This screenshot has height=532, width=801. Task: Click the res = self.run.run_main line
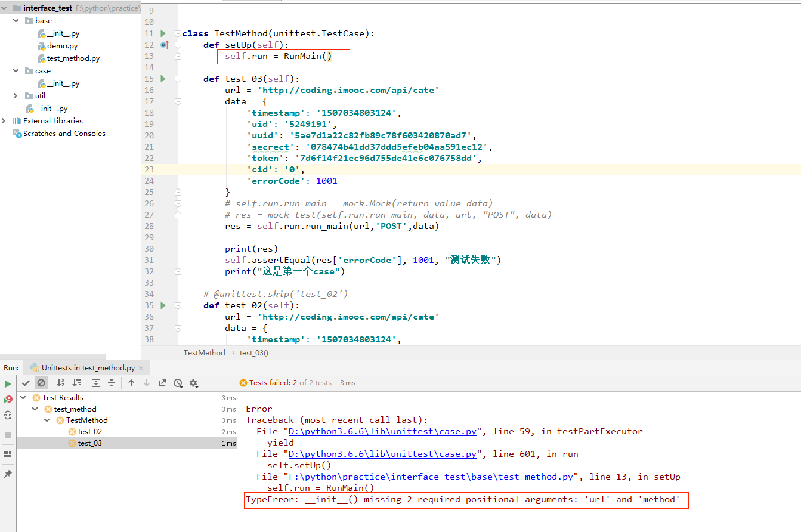332,227
